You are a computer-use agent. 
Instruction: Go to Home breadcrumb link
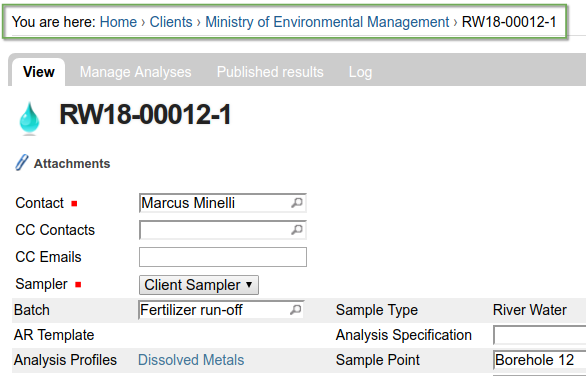pos(118,22)
